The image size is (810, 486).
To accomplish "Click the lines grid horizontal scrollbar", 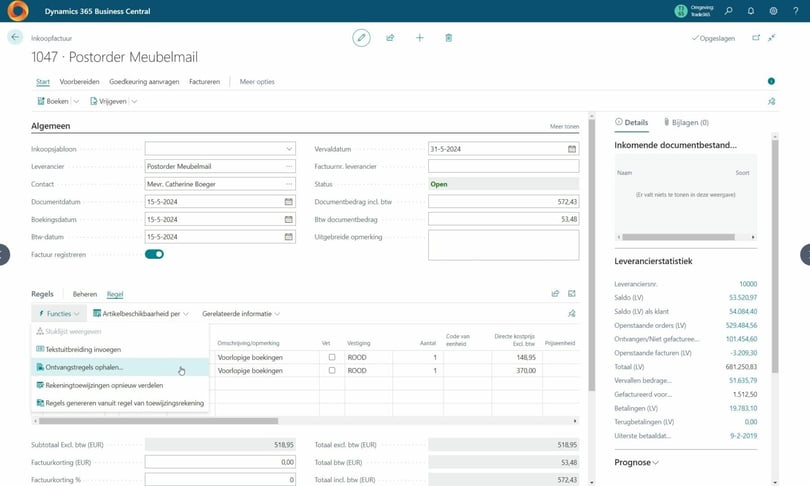I will pyautogui.click(x=158, y=421).
